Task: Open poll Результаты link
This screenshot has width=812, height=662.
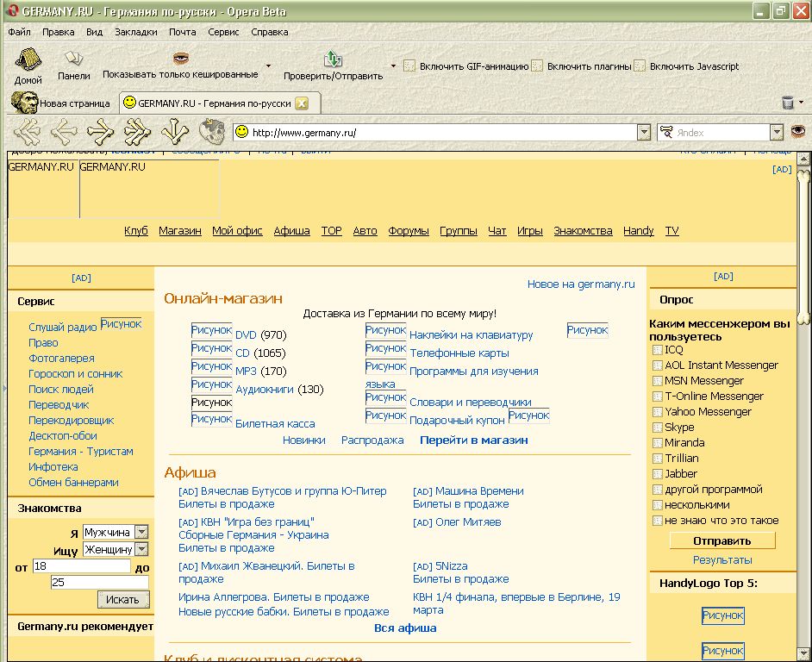Action: (x=722, y=560)
